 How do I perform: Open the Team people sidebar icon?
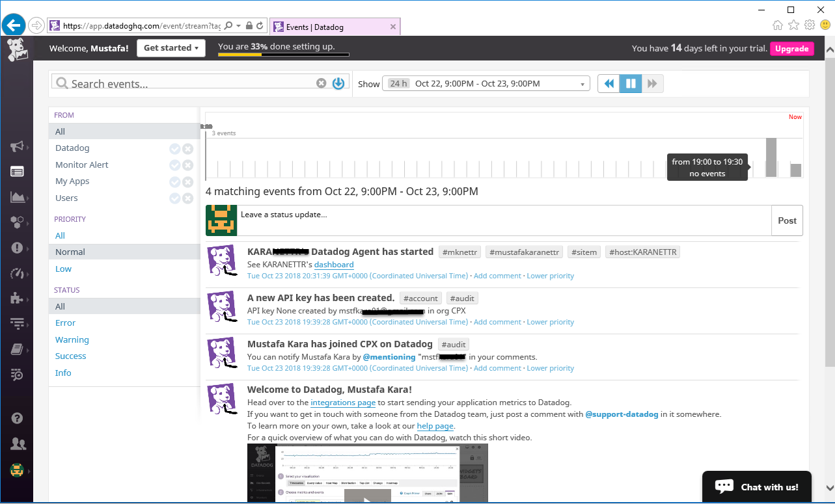coord(18,444)
